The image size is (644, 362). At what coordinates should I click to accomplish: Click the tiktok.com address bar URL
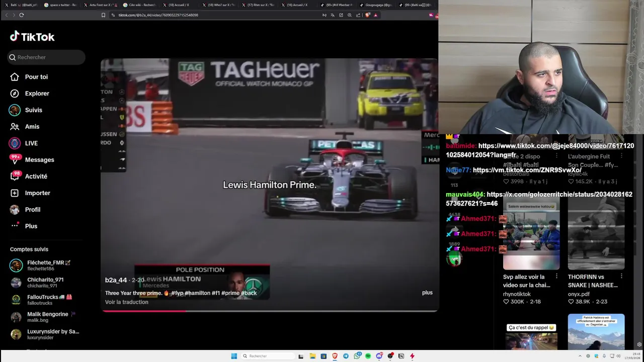coord(158,15)
